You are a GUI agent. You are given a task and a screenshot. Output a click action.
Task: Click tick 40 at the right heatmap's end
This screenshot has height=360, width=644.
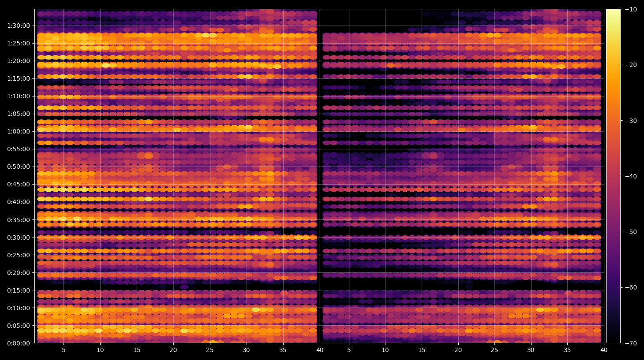tap(604, 350)
